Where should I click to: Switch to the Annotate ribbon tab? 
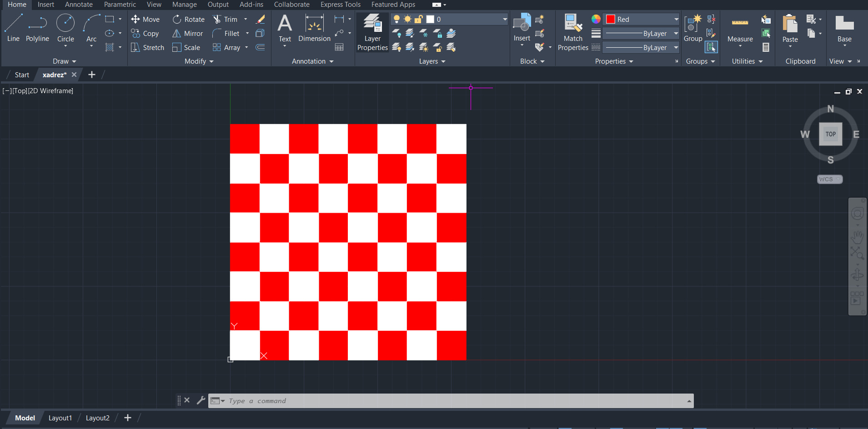pyautogui.click(x=79, y=5)
